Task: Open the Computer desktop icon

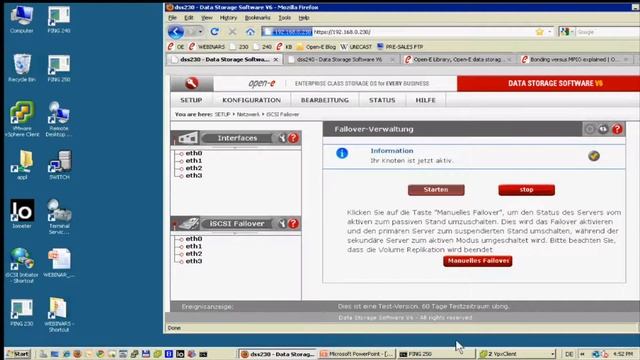Action: (x=22, y=20)
